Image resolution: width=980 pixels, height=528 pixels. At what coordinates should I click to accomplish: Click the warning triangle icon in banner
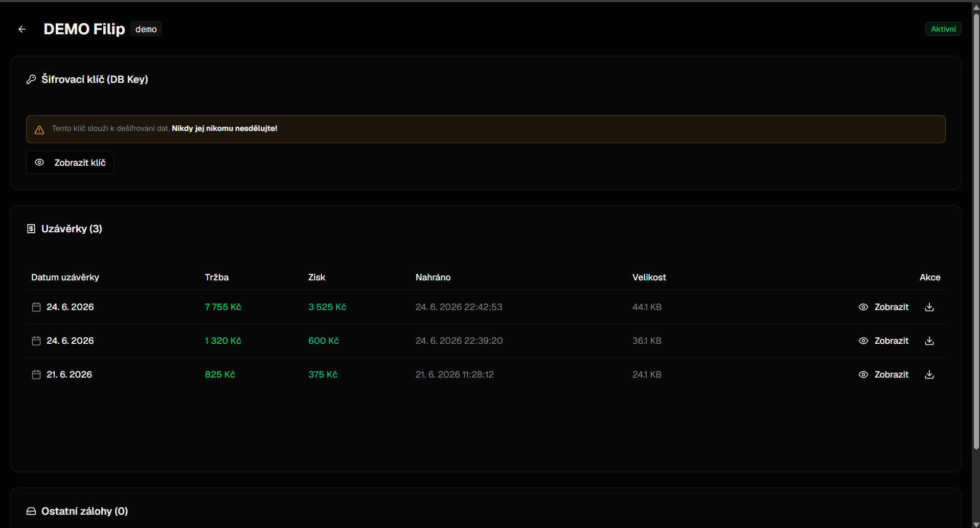(39, 129)
